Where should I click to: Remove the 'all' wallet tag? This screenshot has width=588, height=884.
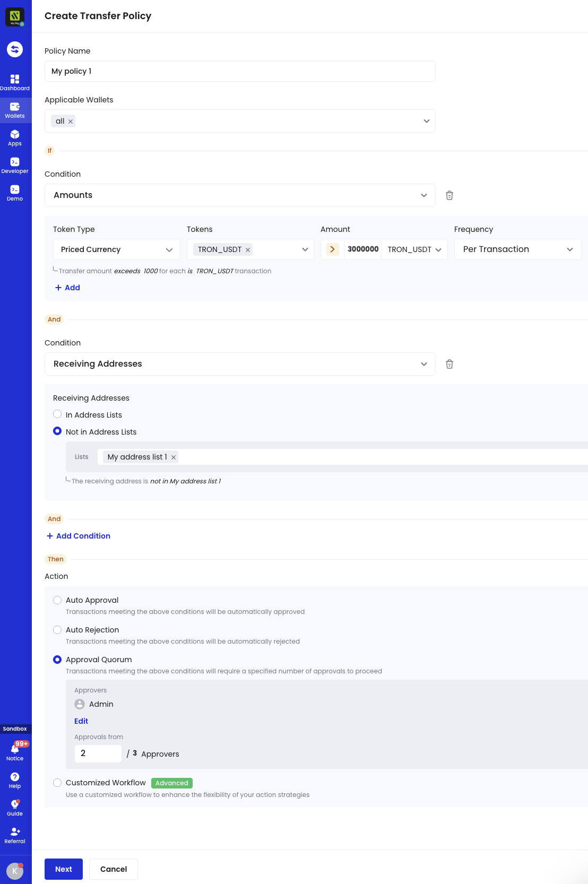(x=71, y=122)
